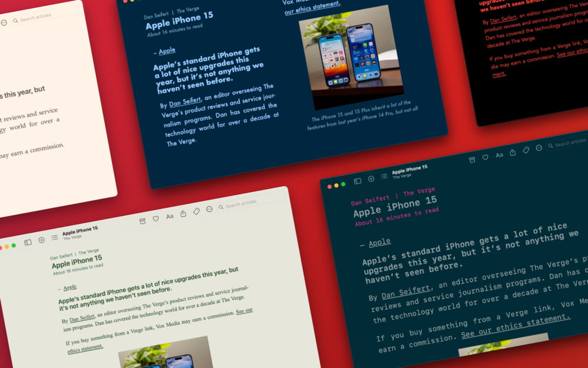This screenshot has width=588, height=368.
Task: Open Dan Seifert link in navy window body
Action: (185, 101)
